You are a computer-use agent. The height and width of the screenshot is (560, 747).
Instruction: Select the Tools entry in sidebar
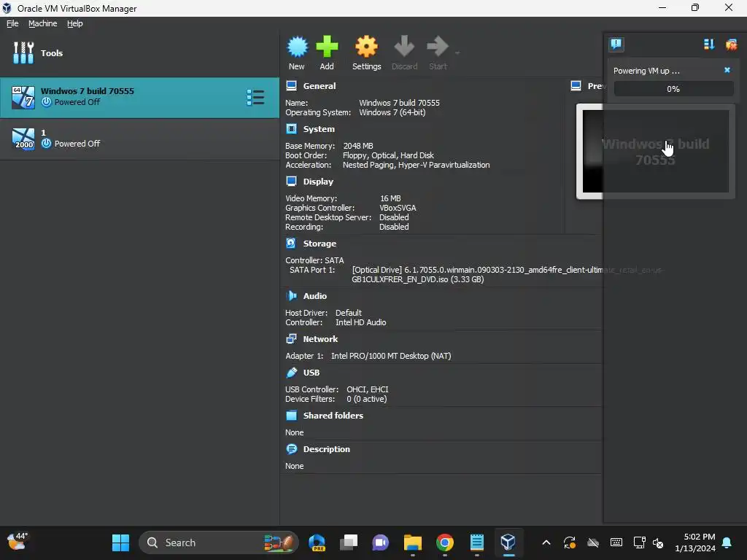(139, 52)
